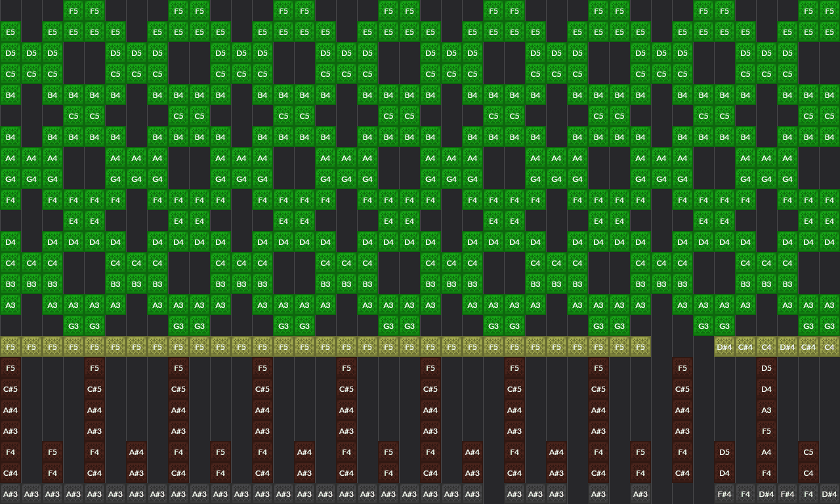Select red F4 directly above gray D#4
The width and height of the screenshot is (840, 504).
766,473
